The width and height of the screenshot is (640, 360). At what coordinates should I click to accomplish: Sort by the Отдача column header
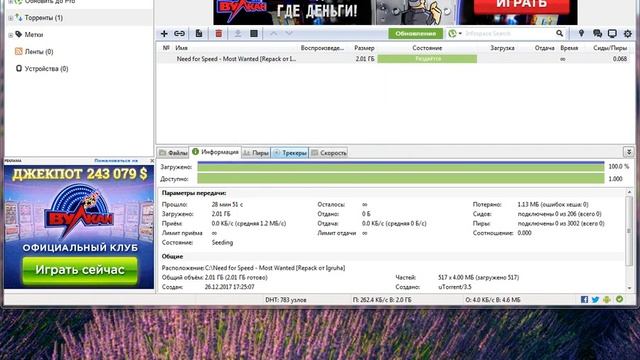[x=544, y=48]
